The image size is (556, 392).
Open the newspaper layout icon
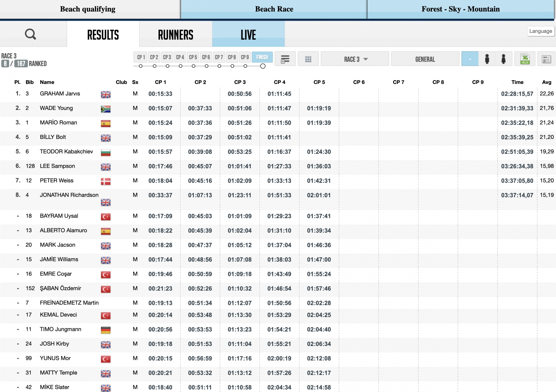[x=546, y=59]
